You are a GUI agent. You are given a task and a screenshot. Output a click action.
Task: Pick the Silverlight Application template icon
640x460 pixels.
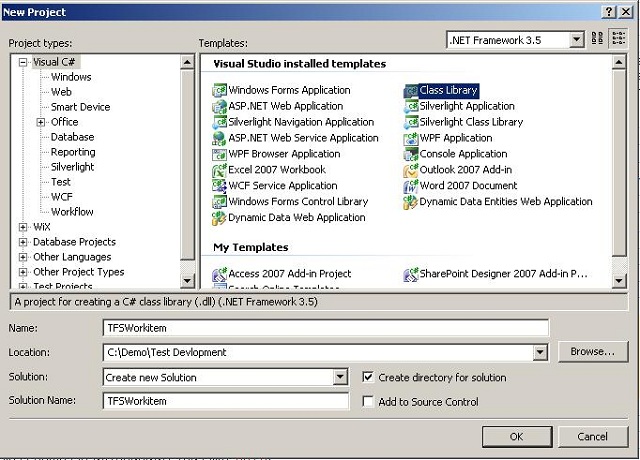(x=411, y=106)
